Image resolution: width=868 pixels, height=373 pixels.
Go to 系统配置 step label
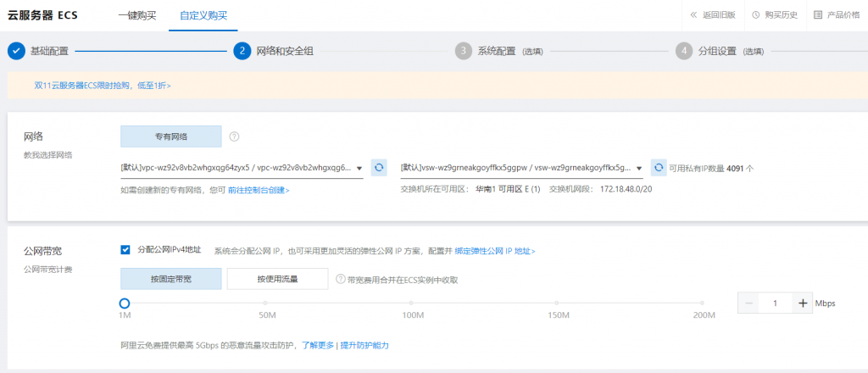(497, 52)
